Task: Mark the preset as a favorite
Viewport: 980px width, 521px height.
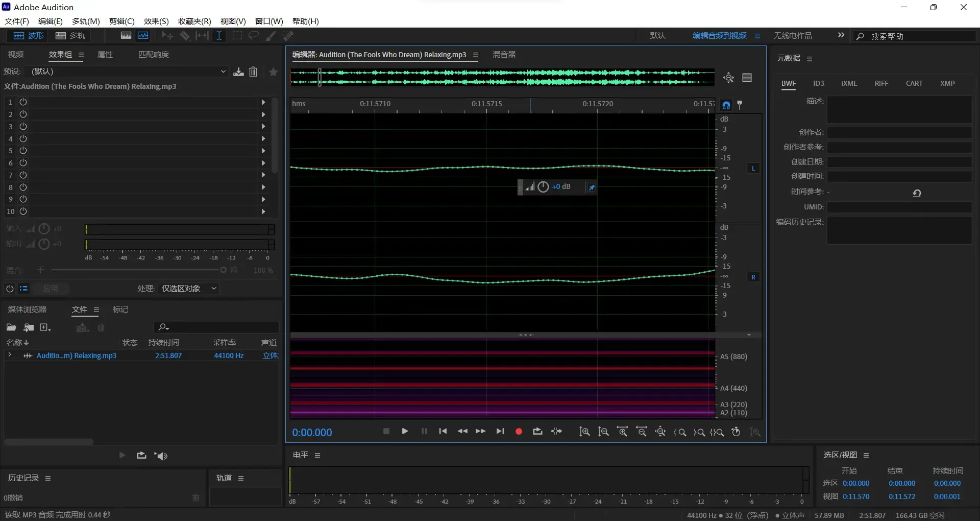Action: pyautogui.click(x=274, y=72)
